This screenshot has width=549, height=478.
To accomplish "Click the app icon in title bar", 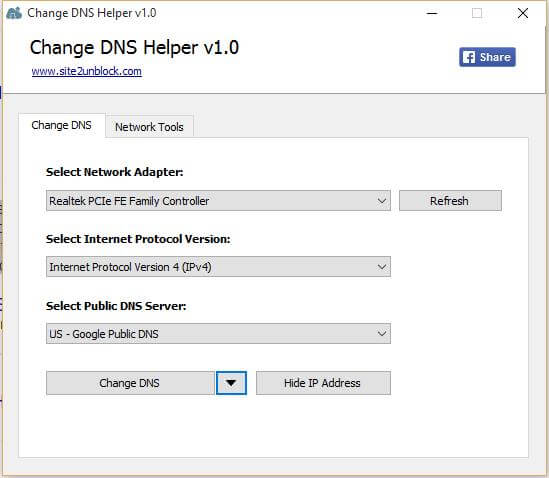I will coord(14,13).
